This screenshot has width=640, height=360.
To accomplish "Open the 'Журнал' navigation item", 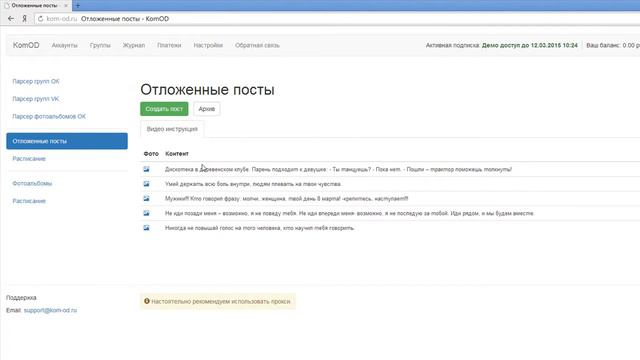I will tap(134, 45).
